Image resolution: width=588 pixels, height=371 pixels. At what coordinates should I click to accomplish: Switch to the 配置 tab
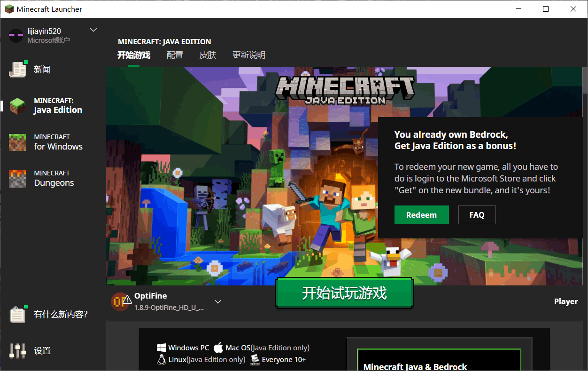[x=175, y=55]
